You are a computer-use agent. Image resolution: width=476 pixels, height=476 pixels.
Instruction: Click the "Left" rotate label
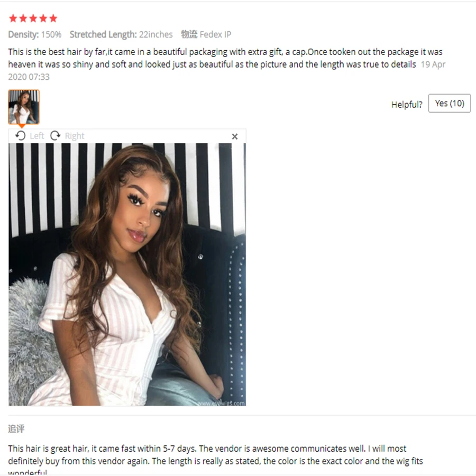tap(36, 136)
